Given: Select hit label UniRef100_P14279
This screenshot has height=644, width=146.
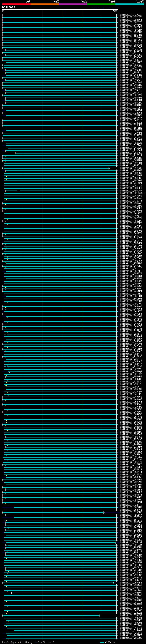Looking at the screenshot, I should tap(131, 135).
